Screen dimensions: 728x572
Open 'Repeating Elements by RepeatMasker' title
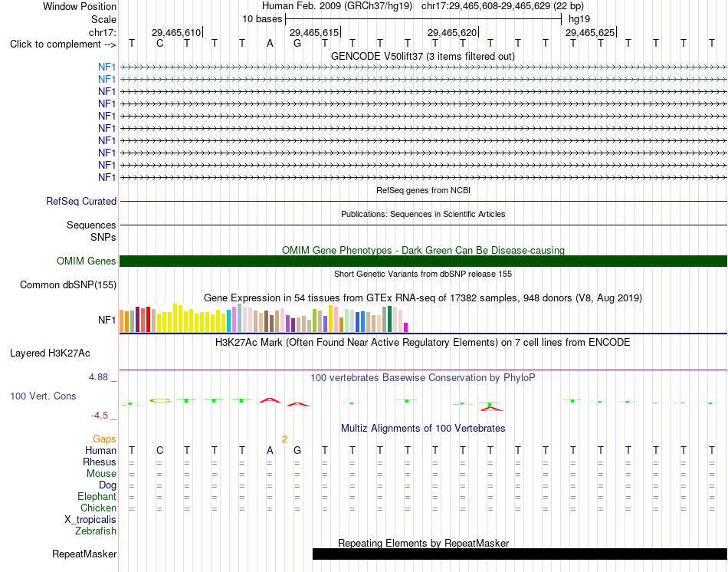point(423,543)
